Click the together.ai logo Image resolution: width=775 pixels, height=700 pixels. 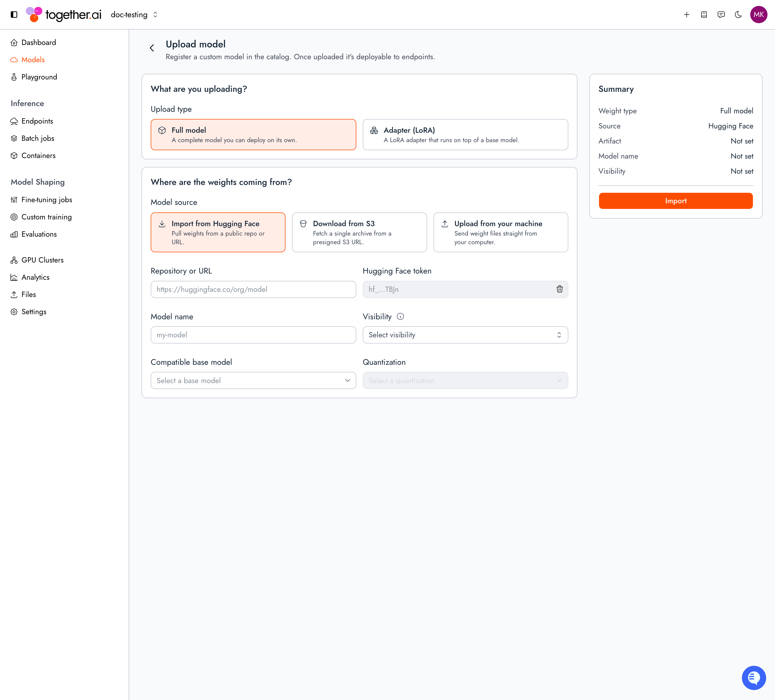64,15
